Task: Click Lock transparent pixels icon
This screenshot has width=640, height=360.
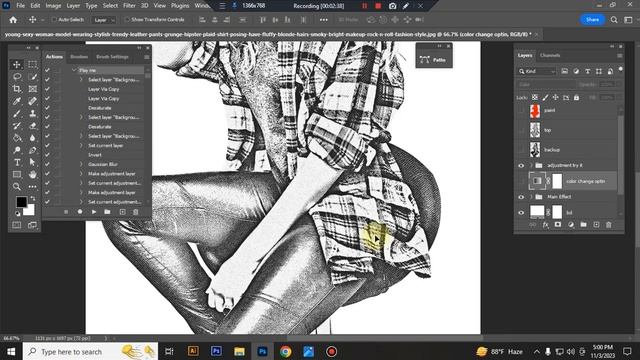Action: tap(535, 98)
